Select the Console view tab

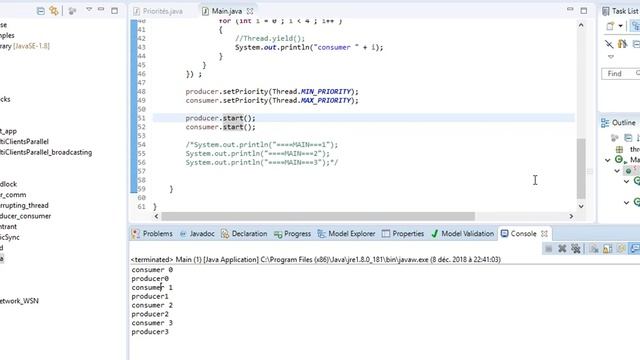(x=519, y=233)
